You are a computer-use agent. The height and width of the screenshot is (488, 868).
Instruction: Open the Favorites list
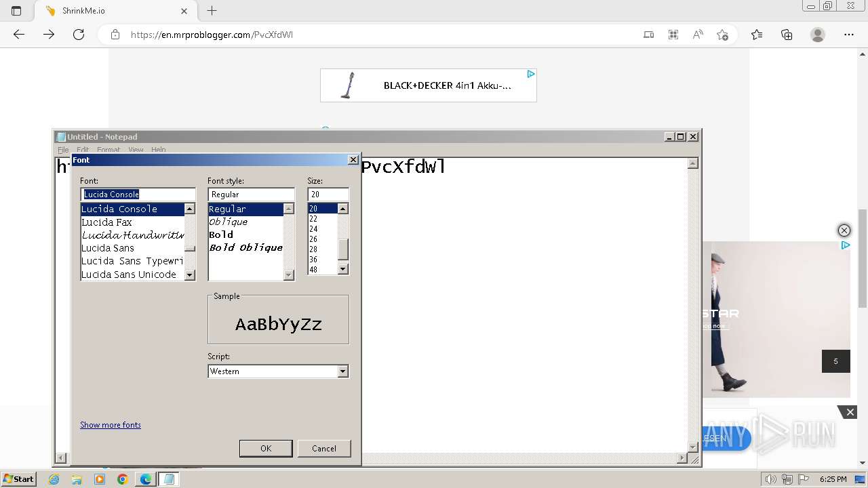click(x=757, y=35)
